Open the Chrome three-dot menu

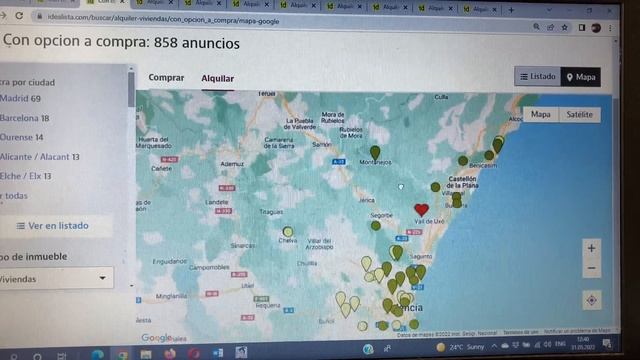(610, 28)
